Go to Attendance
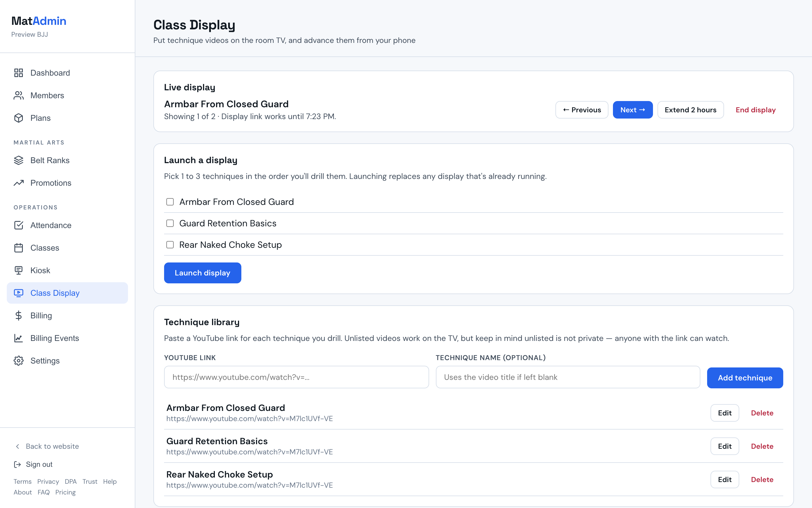The width and height of the screenshot is (812, 508). (x=67, y=225)
